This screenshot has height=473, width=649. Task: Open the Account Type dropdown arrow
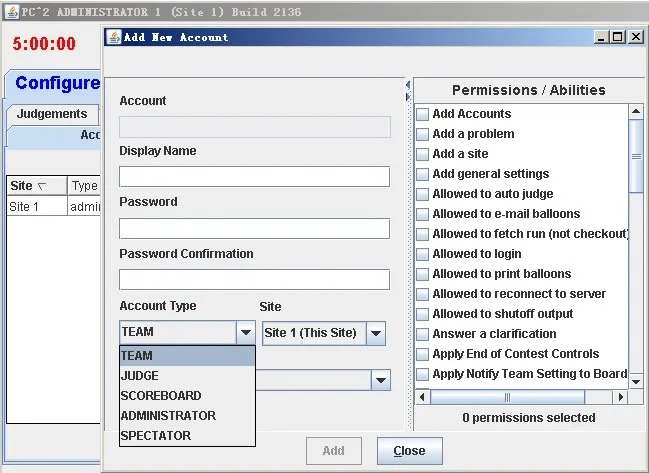[245, 332]
